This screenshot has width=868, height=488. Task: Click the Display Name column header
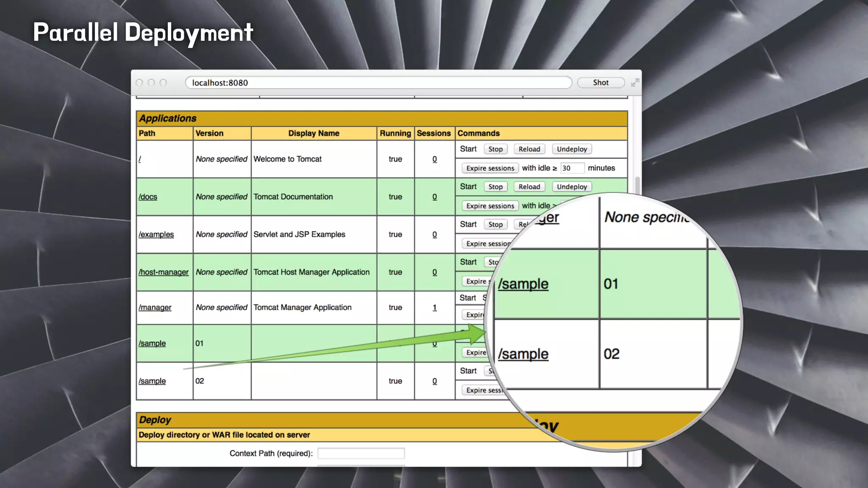314,133
